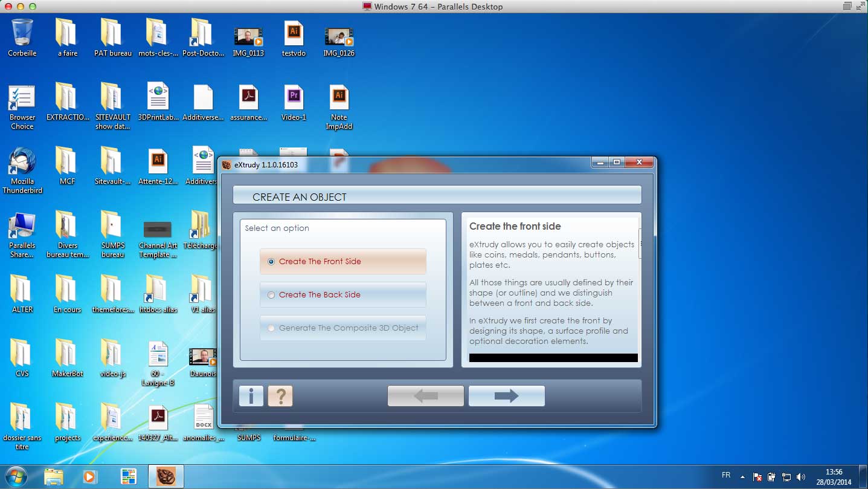Click the network tray icon

click(x=786, y=476)
